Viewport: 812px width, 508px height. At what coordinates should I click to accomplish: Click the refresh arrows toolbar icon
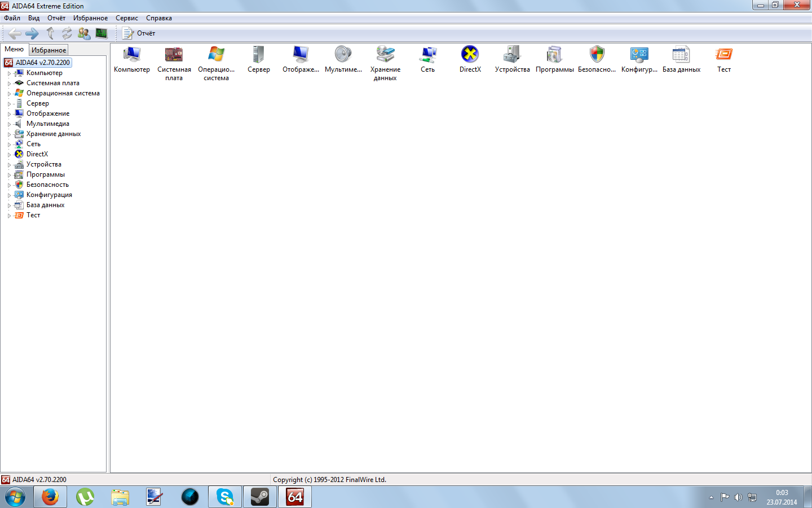[67, 33]
